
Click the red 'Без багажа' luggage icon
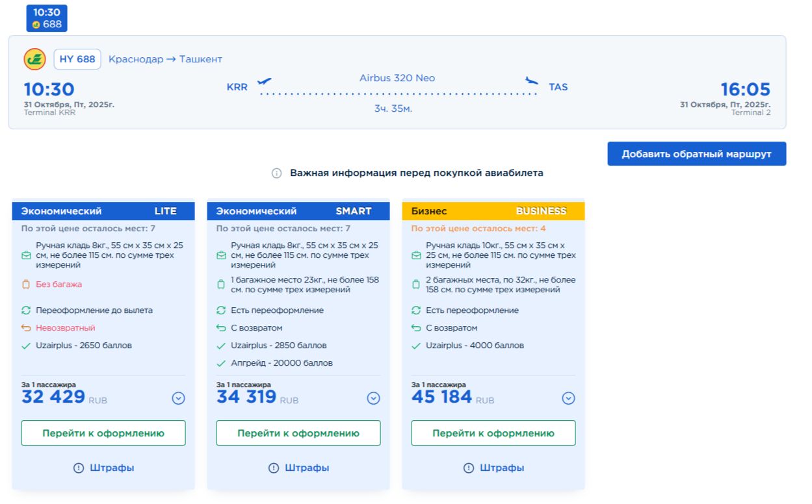26,284
